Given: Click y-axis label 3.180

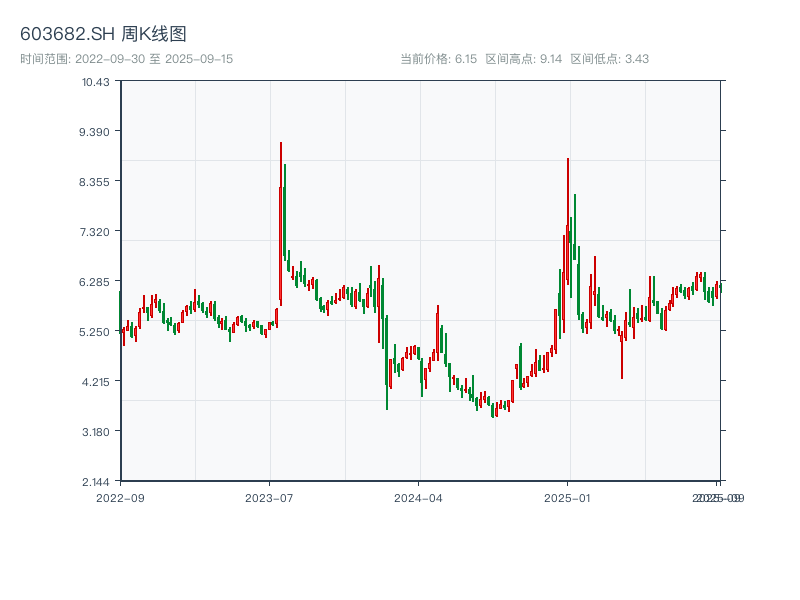Looking at the screenshot, I should (95, 432).
